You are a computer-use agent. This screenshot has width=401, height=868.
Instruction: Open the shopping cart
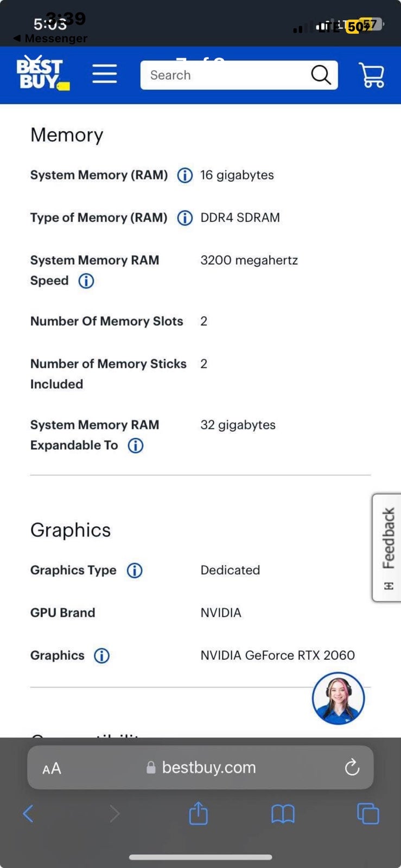tap(372, 75)
